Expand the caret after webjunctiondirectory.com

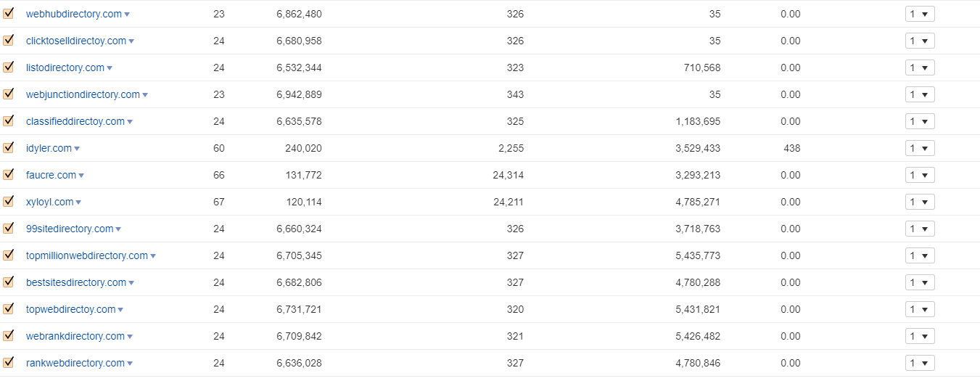(145, 95)
